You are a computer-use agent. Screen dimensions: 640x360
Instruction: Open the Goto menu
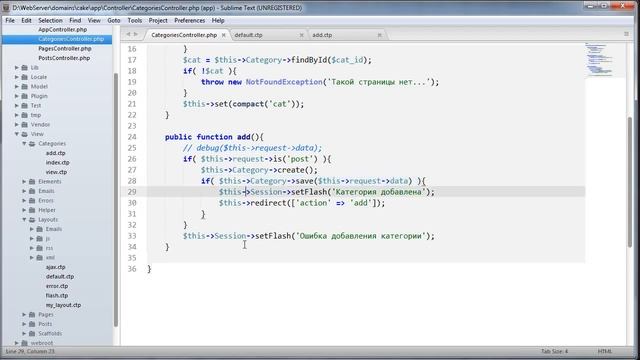pyautogui.click(x=114, y=20)
